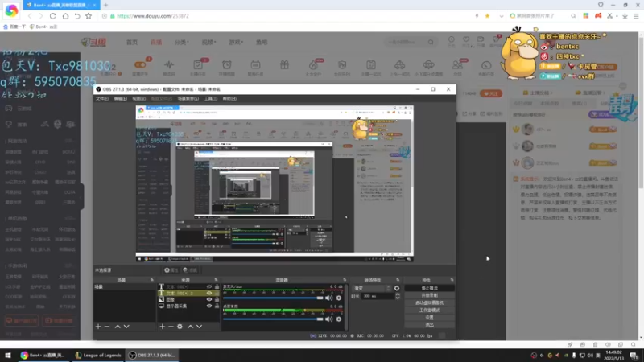Mute the desktop audio speaker icon
This screenshot has width=644, height=362.
pyautogui.click(x=329, y=319)
